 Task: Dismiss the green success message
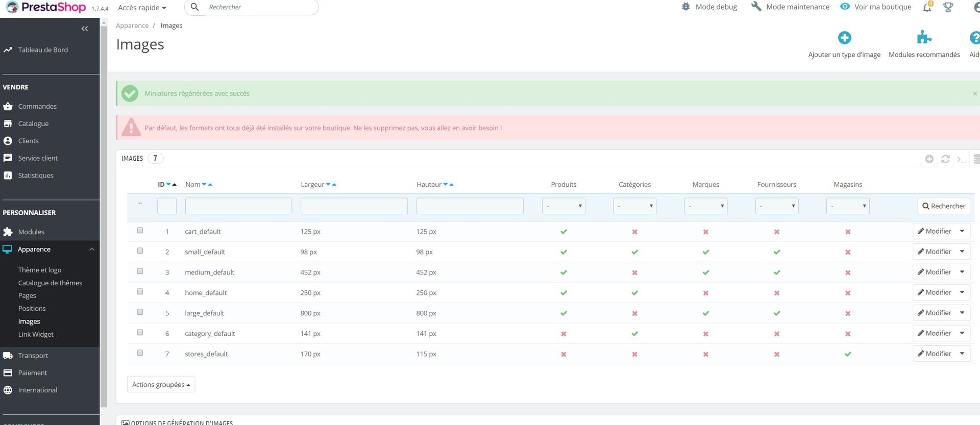(975, 94)
